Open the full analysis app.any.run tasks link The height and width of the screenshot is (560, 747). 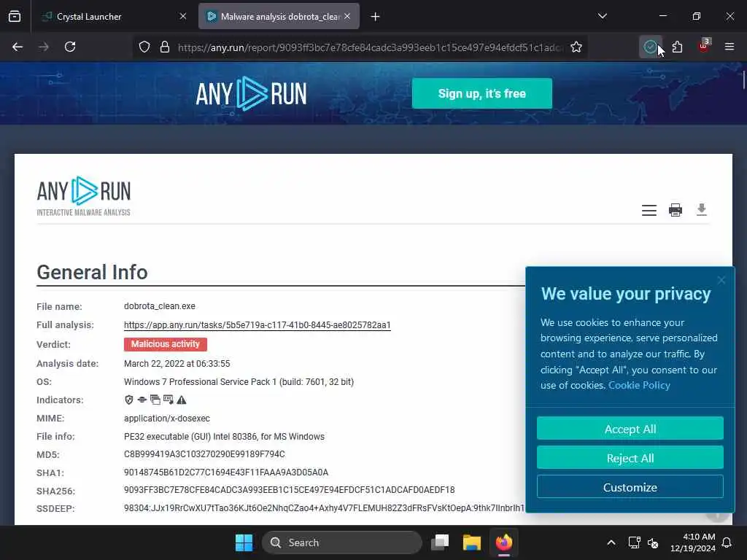pos(258,325)
